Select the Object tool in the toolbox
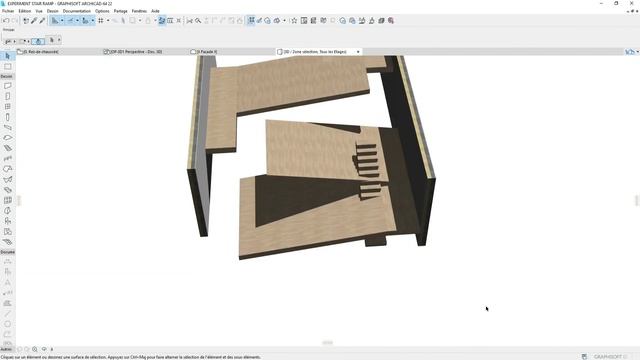This screenshot has width=640, height=360. coord(7,221)
